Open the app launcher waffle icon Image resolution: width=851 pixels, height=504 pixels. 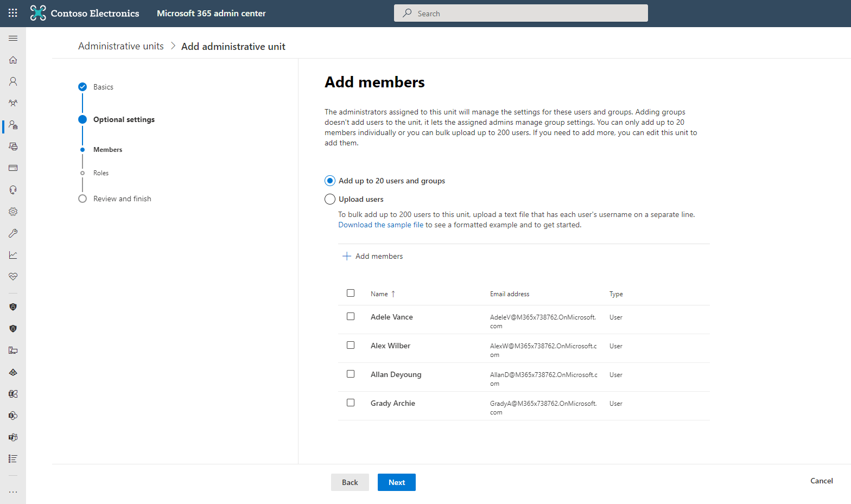(13, 13)
